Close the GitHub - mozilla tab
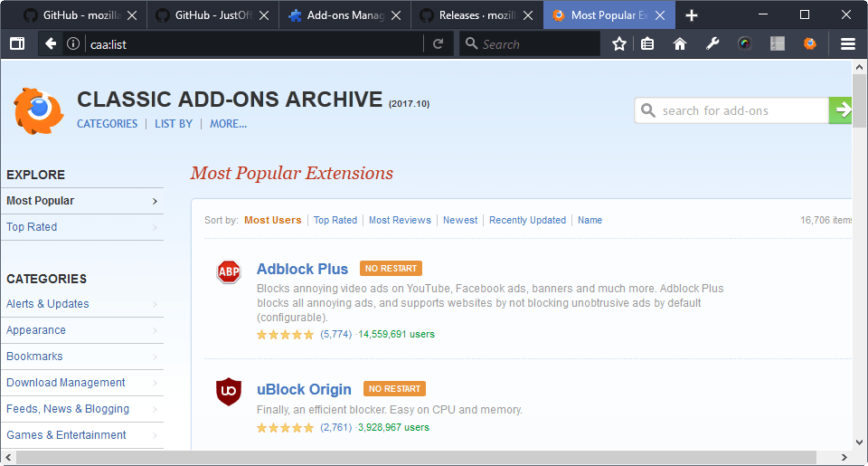Screen dimensions: 868x466 pos(132,15)
